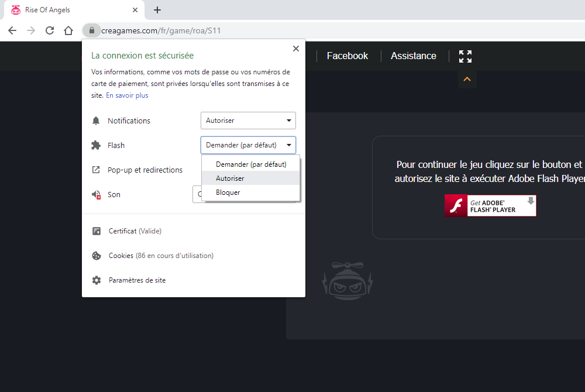Viewport: 585px width, 392px height.
Task: Click the Assistance link in header
Action: (x=413, y=56)
